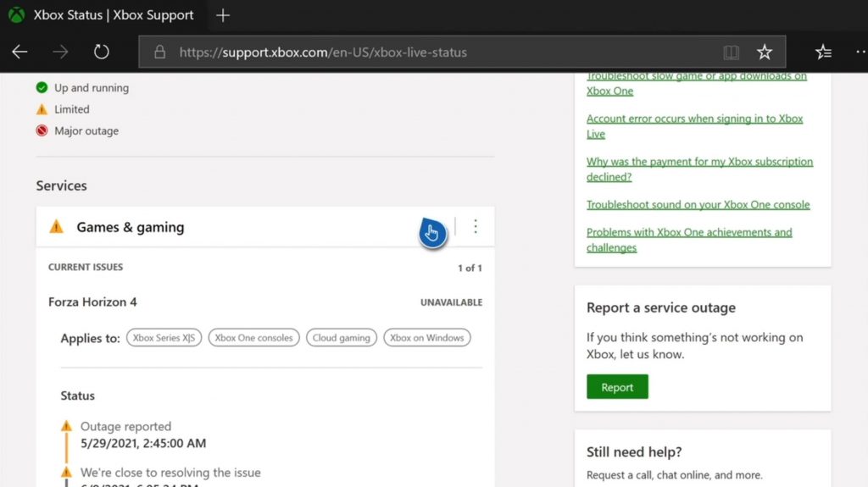This screenshot has height=487, width=868.
Task: Click the Outage reported text
Action: point(125,427)
